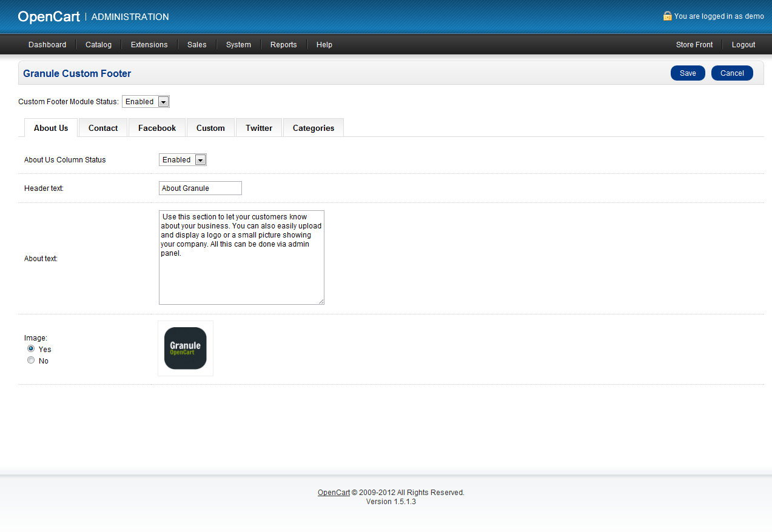Viewport: 772px width, 532px height.
Task: Click inside the About text area
Action: tap(241, 258)
